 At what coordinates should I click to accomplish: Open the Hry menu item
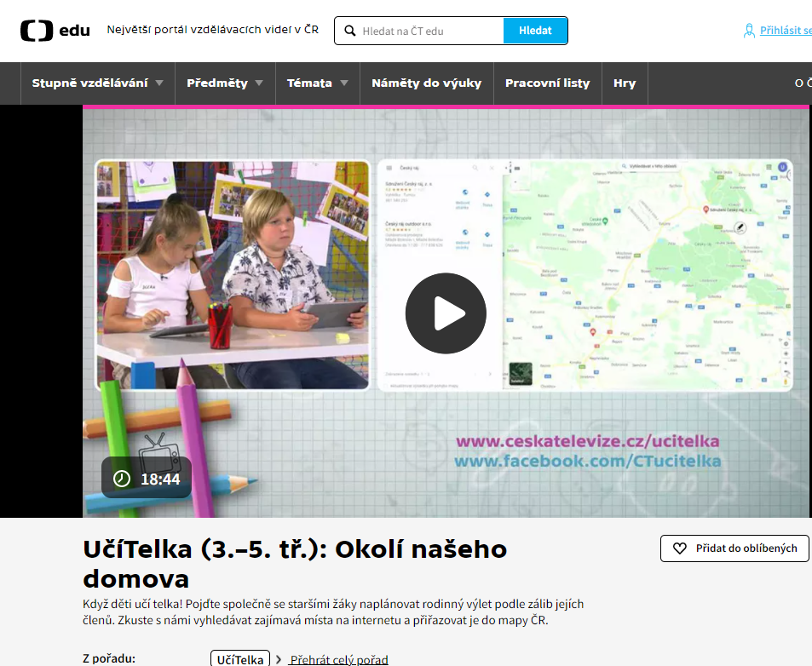pos(625,83)
